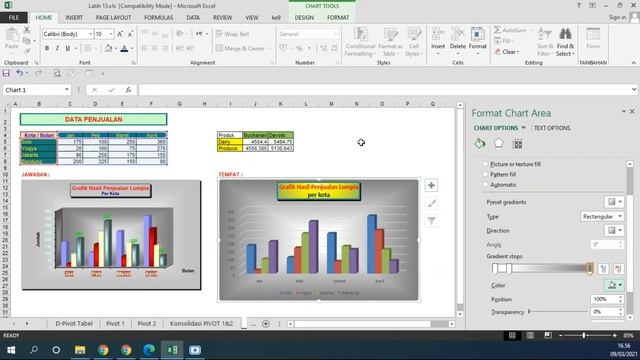Click the Find & Select binoculars
The width and height of the screenshot is (640, 360).
565,42
